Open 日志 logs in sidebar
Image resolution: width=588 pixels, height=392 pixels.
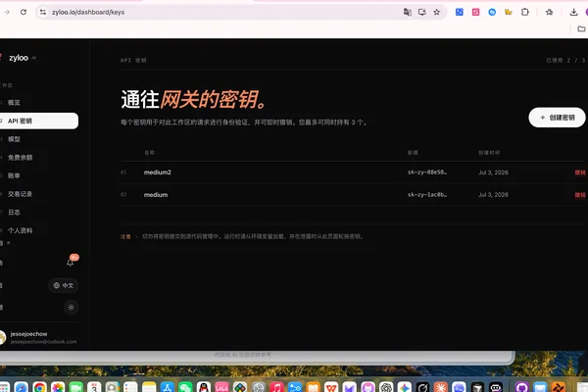pyautogui.click(x=14, y=213)
